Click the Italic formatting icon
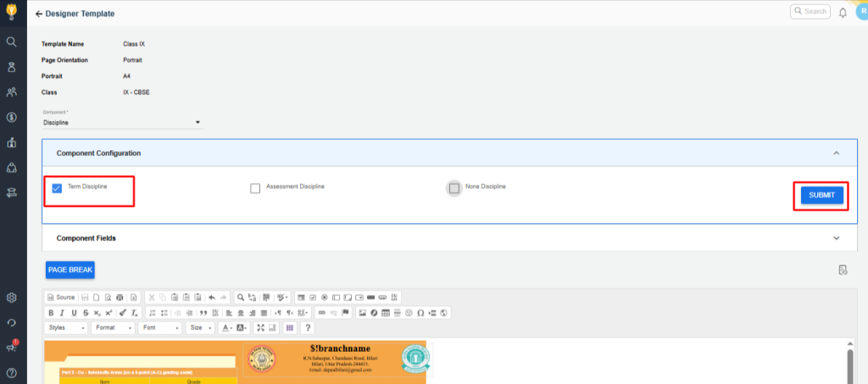Image resolution: width=868 pixels, height=384 pixels. point(63,313)
